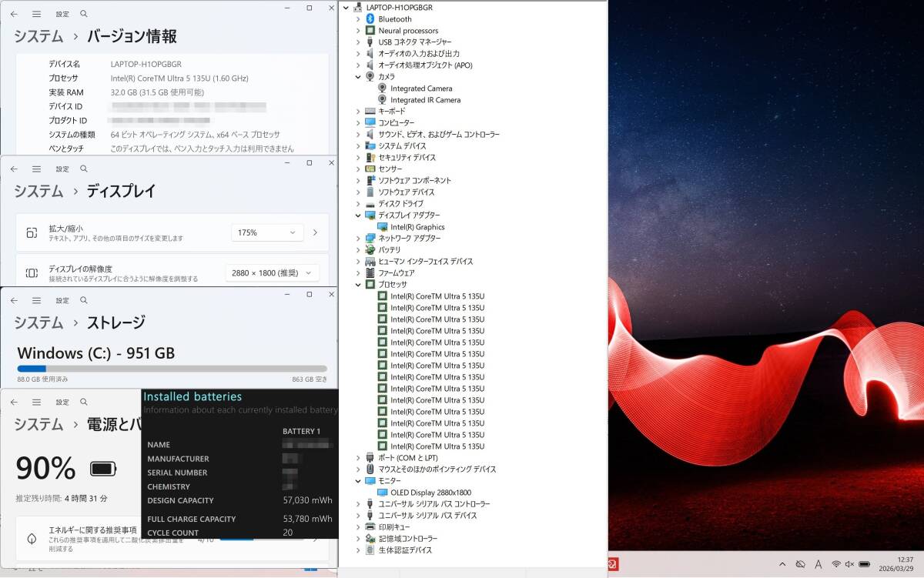Collapse the プロセッサ category
The height and width of the screenshot is (578, 924).
(x=358, y=285)
